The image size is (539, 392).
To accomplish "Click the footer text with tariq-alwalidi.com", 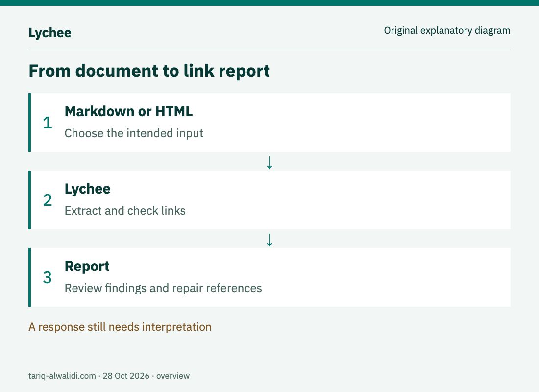I will pos(109,376).
